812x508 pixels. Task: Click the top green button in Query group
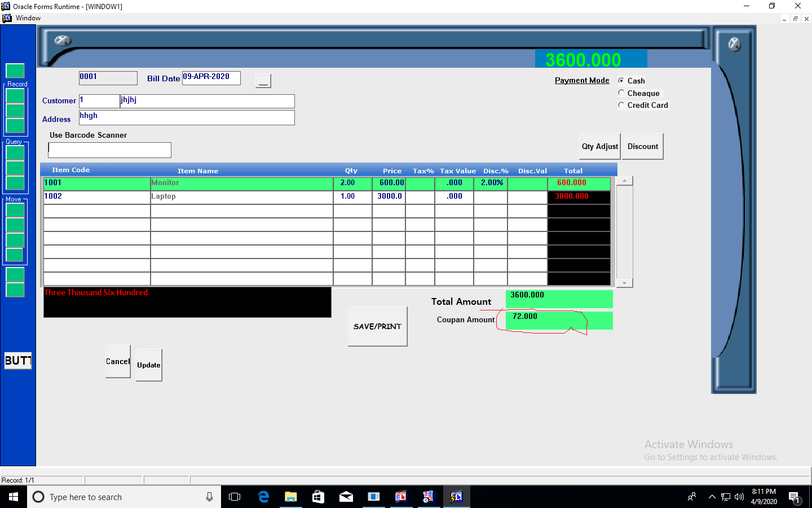(x=15, y=153)
